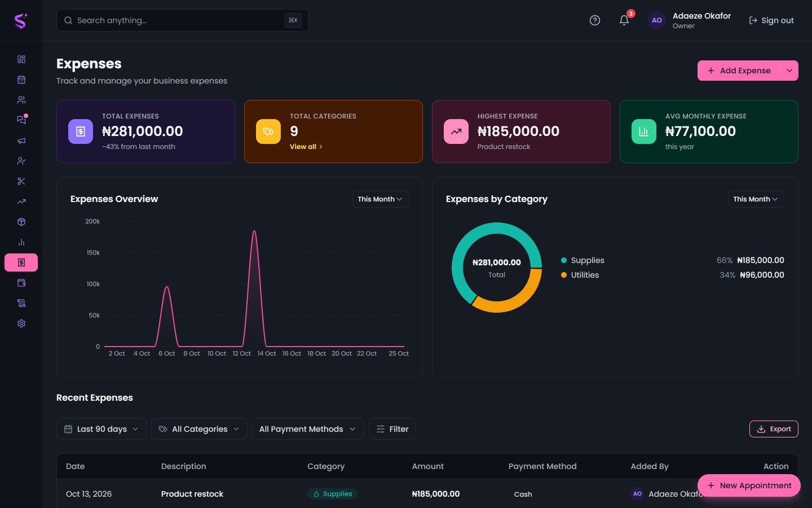Open the notifications bell with 3 badge
The image size is (812, 508).
point(624,20)
